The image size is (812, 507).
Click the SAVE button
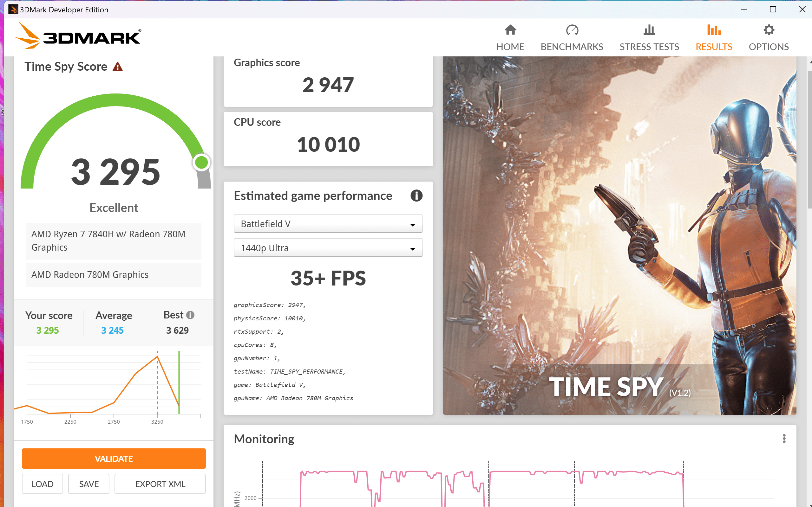(88, 484)
